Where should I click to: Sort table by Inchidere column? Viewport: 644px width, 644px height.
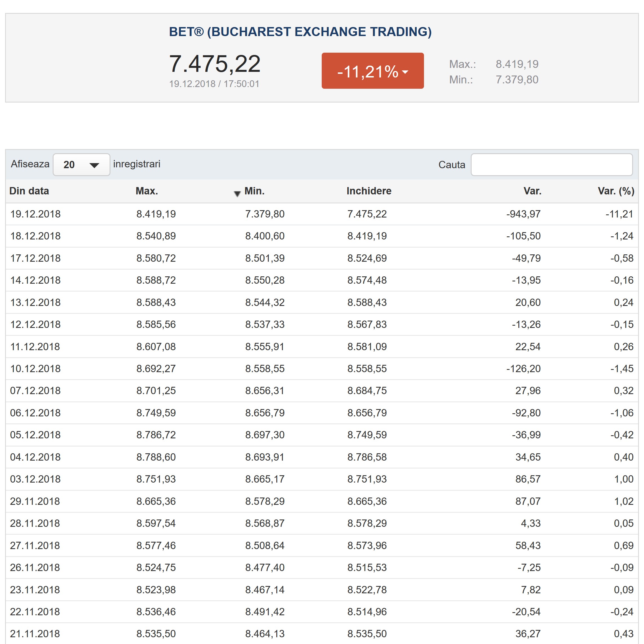[x=369, y=191]
